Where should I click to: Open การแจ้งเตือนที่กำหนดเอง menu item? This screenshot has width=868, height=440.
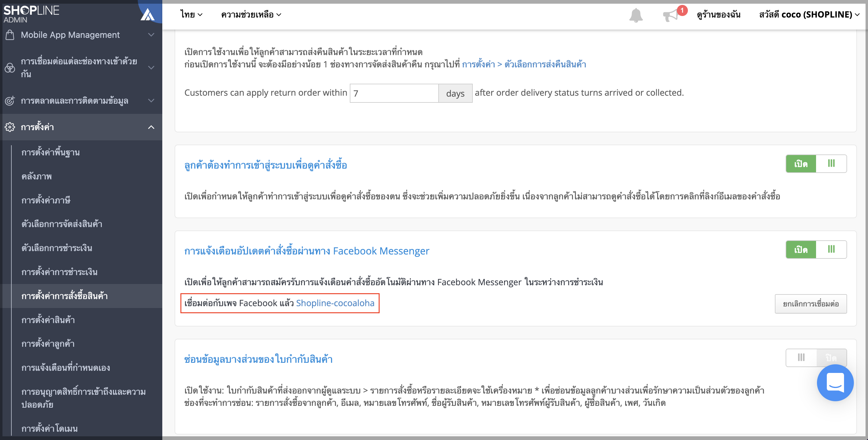tap(66, 367)
